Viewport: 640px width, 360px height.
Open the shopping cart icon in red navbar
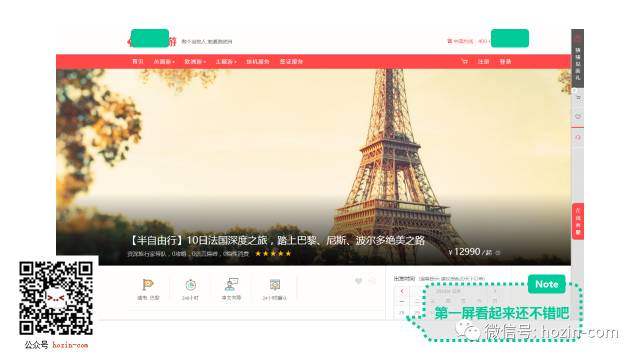(464, 61)
